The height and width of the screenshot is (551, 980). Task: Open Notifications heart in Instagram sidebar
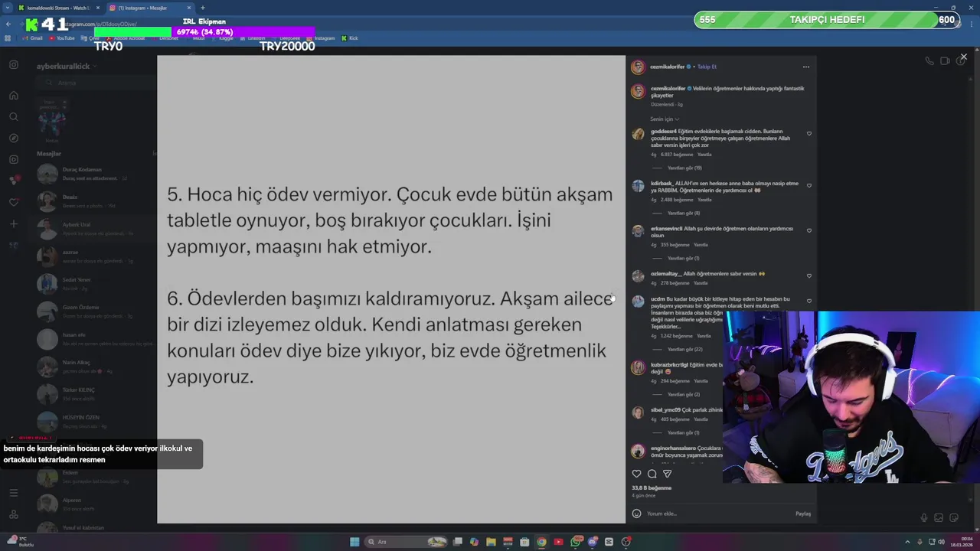(x=14, y=203)
